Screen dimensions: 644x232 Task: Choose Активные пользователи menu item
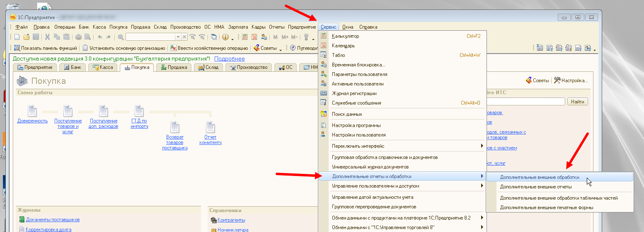(402, 84)
